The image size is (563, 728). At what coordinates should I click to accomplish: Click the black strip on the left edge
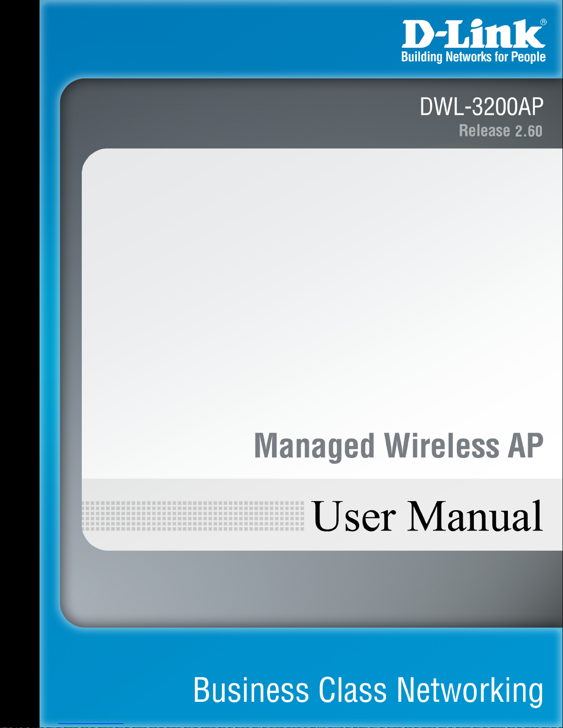tap(20, 364)
